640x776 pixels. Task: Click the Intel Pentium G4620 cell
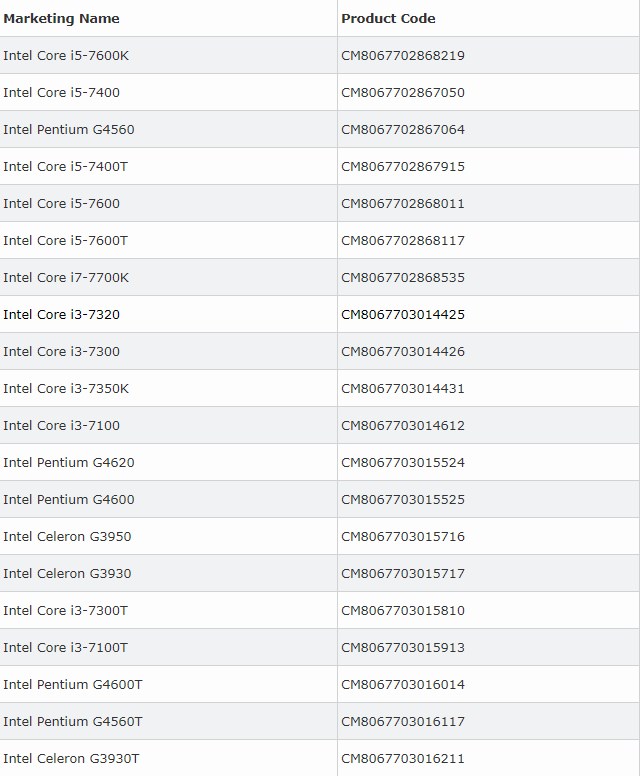point(69,463)
